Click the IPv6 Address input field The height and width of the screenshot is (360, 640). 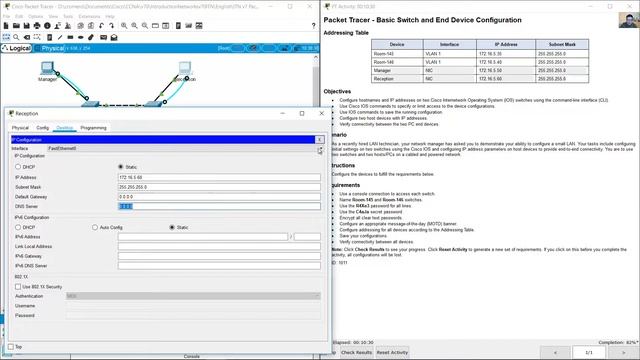[203, 237]
